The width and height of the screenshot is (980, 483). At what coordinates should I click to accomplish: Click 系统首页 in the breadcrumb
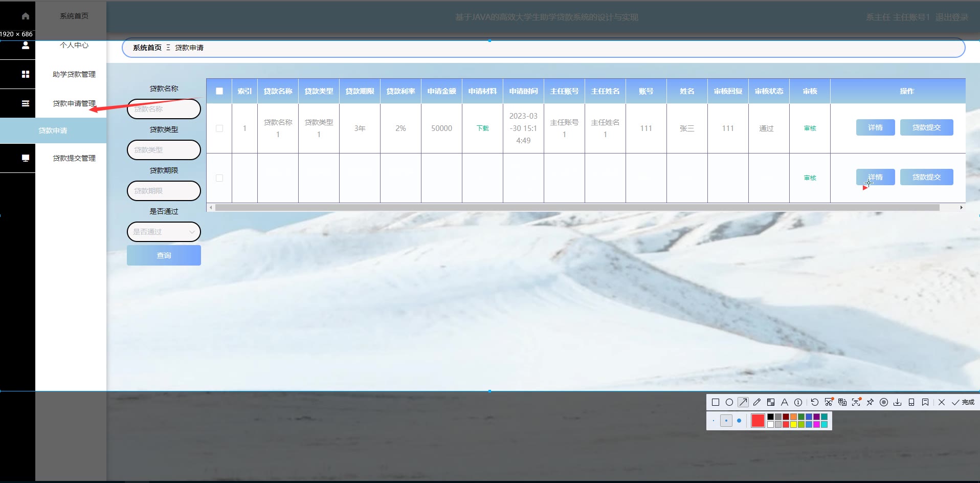click(147, 48)
